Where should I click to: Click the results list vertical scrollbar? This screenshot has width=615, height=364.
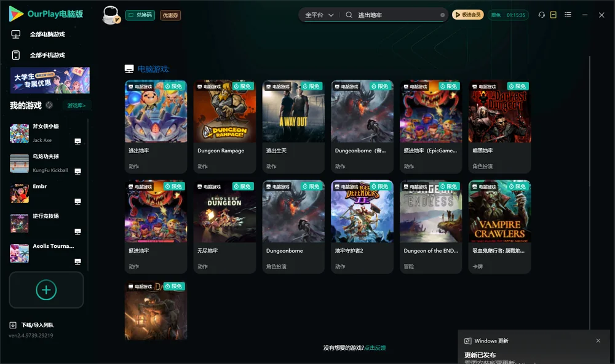(590, 192)
